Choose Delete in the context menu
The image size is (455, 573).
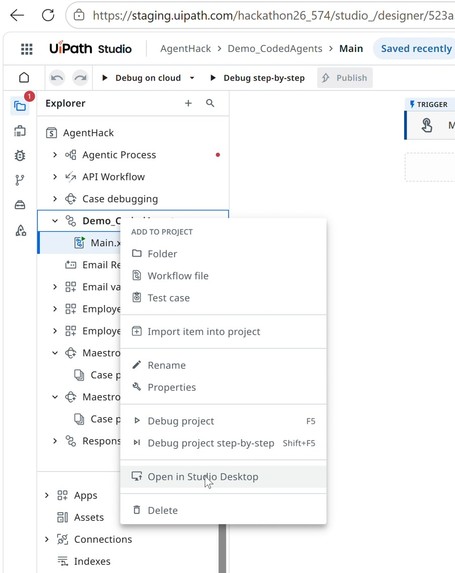tap(223, 510)
